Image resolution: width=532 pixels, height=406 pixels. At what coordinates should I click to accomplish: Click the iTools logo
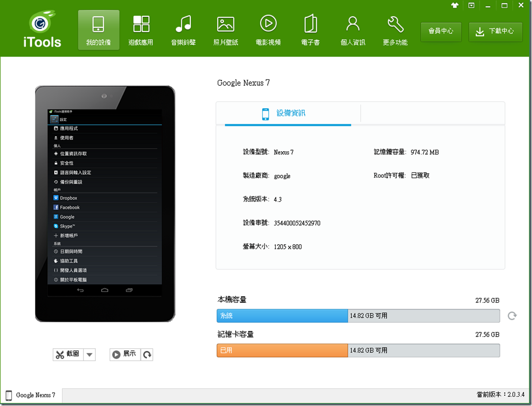[42, 29]
